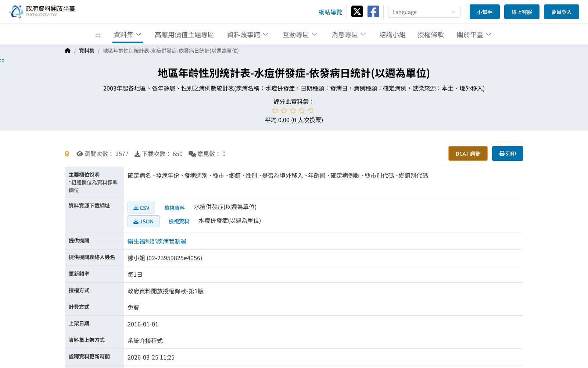
Task: Rate dataset with the first star
Action: click(x=275, y=110)
